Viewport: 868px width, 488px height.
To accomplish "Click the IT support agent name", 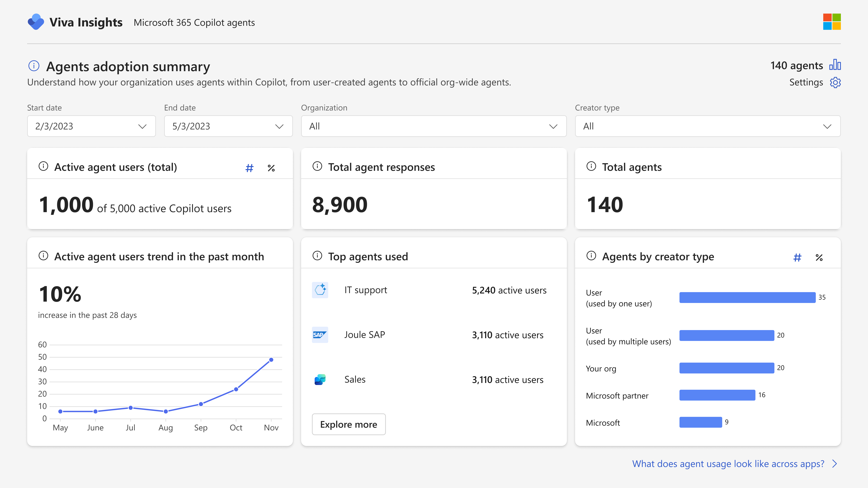I will [366, 290].
